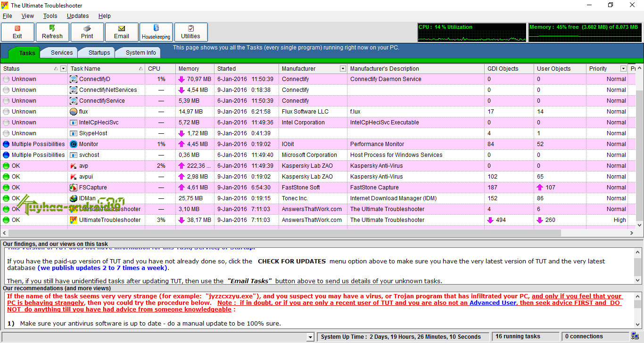Image resolution: width=644 pixels, height=343 pixels.
Task: Click the recommendations pane scroll-down arrow
Action: click(x=638, y=324)
